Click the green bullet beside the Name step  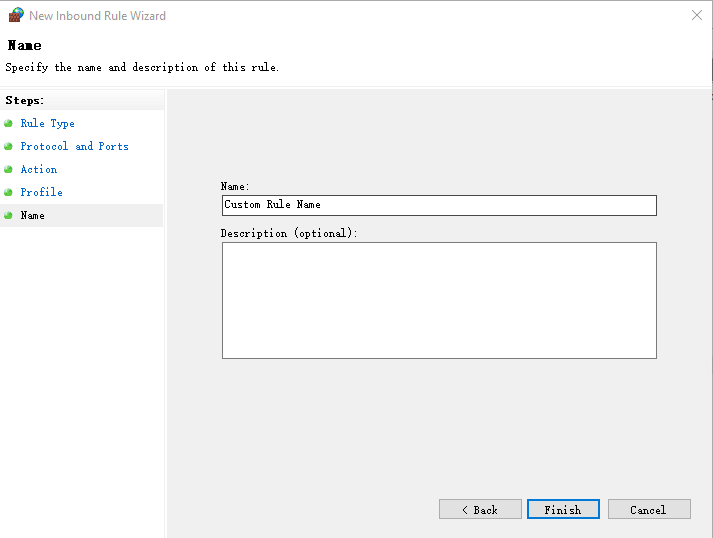coord(8,216)
